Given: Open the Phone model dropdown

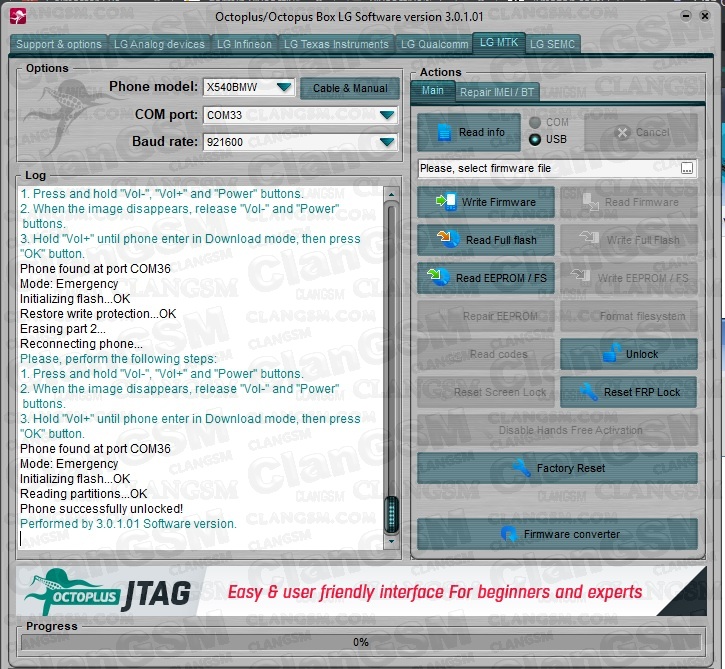Looking at the screenshot, I should click(283, 87).
